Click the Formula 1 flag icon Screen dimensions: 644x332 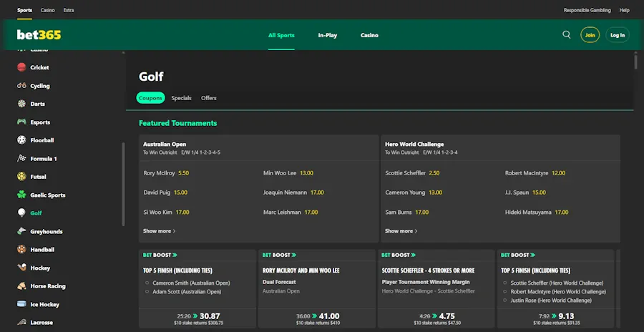[x=21, y=159]
